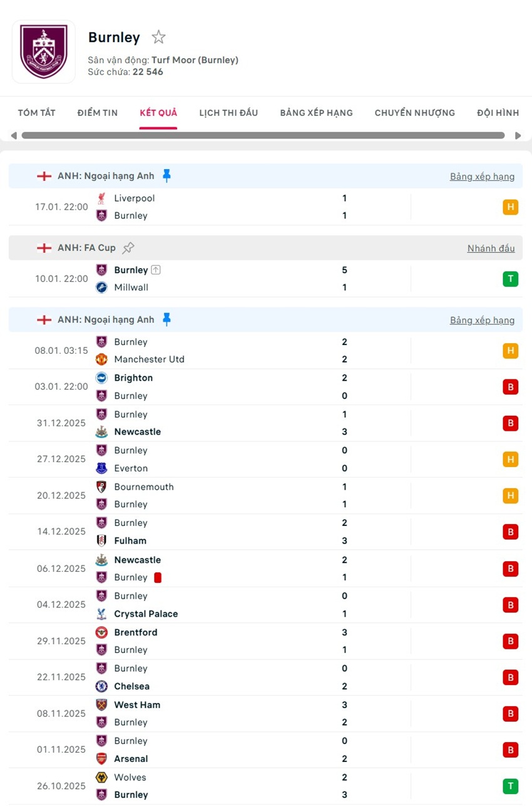This screenshot has height=809, width=532.
Task: Switch to the LỊCH THI ĐẤU tab
Action: 228,113
